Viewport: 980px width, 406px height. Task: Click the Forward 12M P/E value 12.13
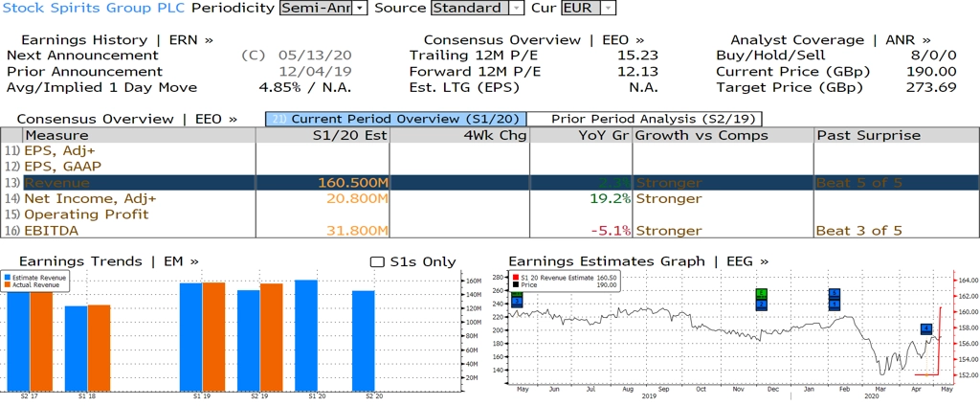pyautogui.click(x=636, y=72)
